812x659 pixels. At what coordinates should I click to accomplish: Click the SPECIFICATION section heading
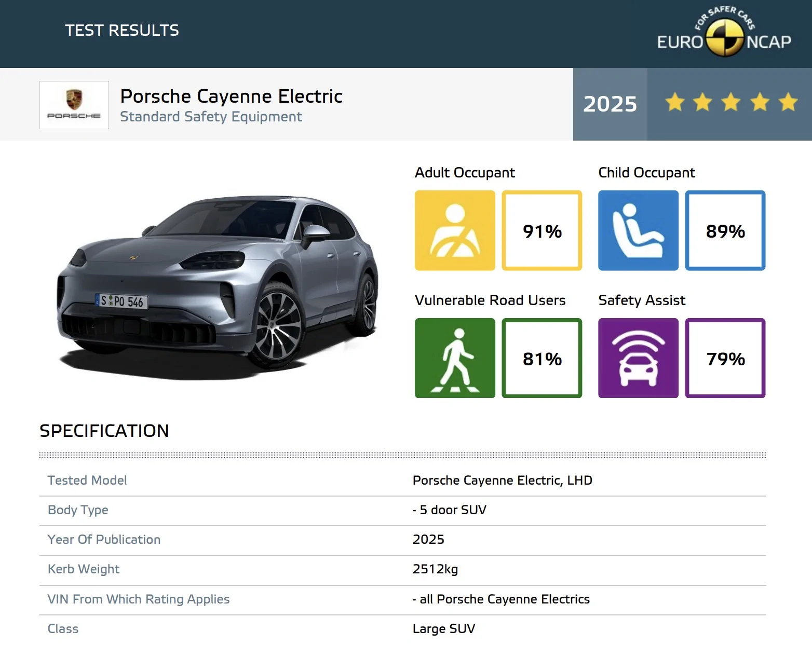tap(104, 431)
